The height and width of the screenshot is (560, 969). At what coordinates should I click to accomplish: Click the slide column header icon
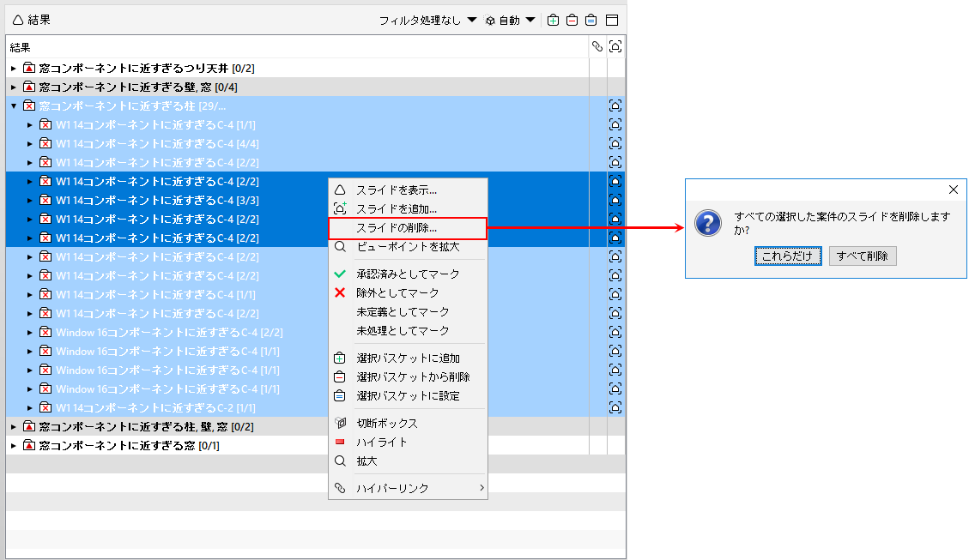(615, 46)
